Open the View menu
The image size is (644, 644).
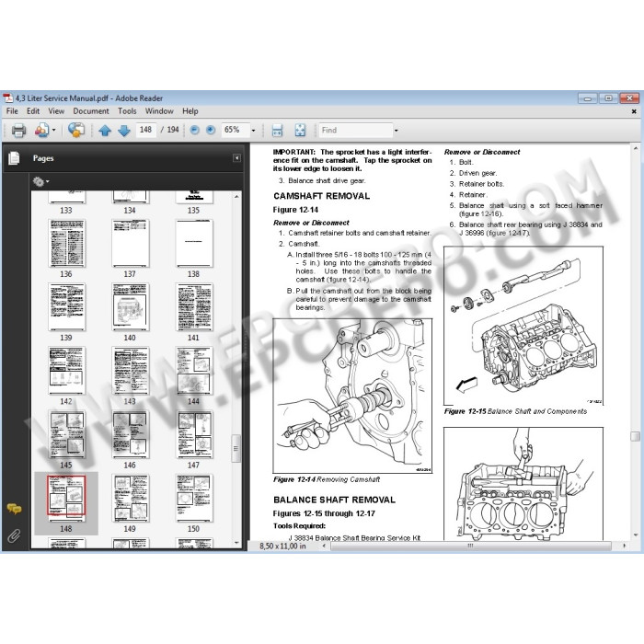pos(56,111)
